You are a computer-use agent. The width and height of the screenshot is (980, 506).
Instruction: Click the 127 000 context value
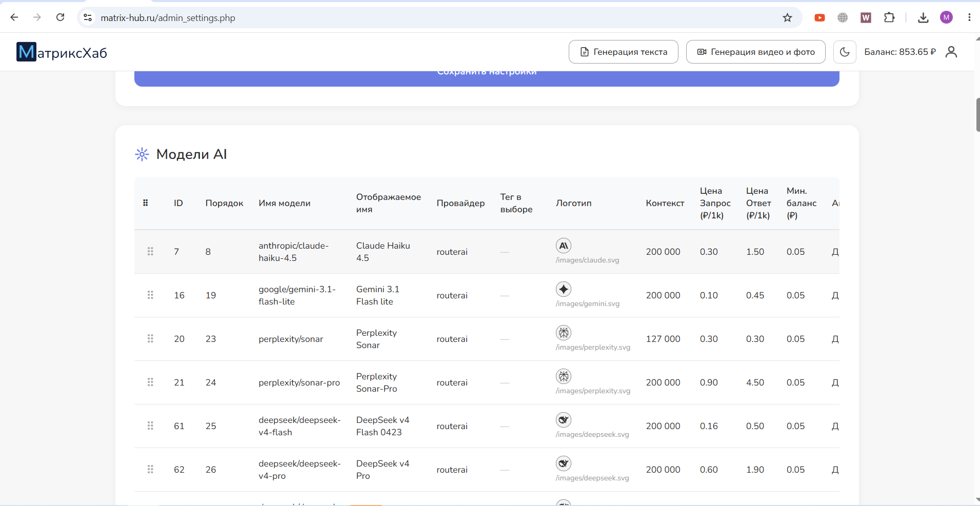(663, 339)
